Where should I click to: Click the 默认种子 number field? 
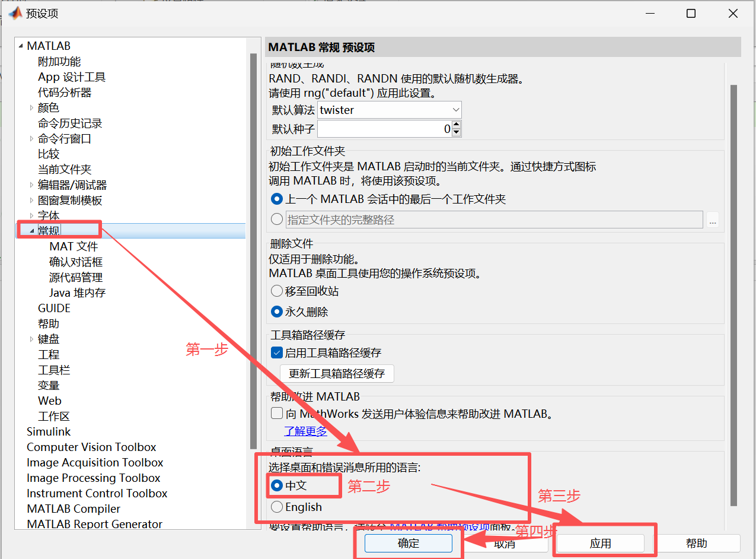pyautogui.click(x=385, y=129)
